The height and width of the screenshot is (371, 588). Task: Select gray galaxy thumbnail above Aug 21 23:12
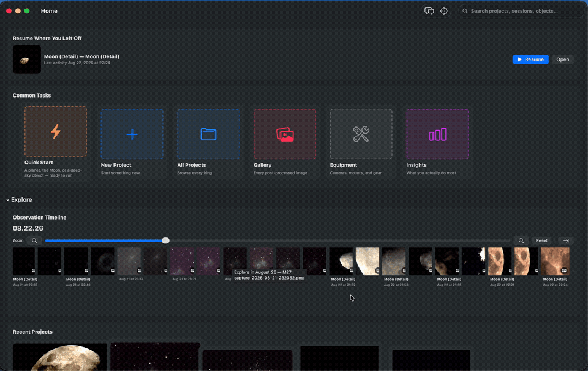click(x=129, y=261)
